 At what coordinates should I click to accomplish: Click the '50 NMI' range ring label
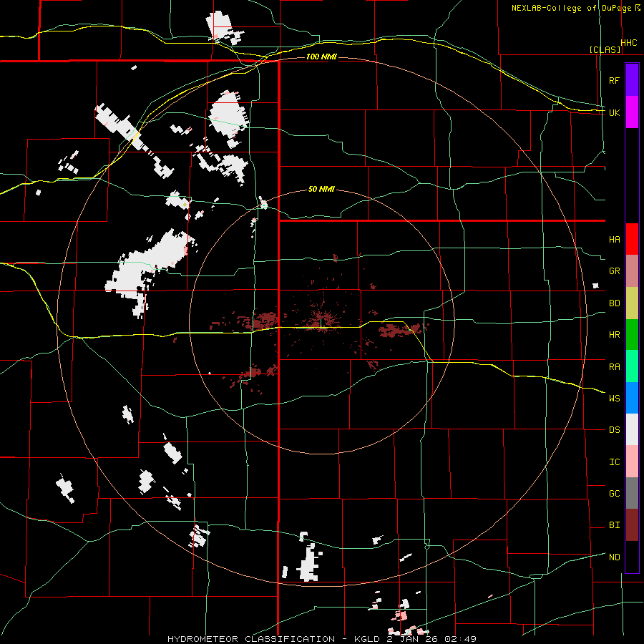[321, 190]
